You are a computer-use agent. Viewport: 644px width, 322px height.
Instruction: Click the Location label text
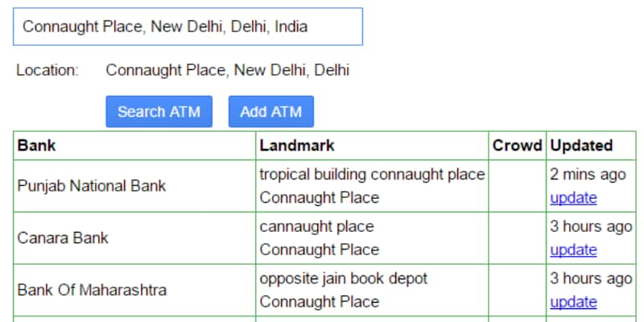(47, 70)
